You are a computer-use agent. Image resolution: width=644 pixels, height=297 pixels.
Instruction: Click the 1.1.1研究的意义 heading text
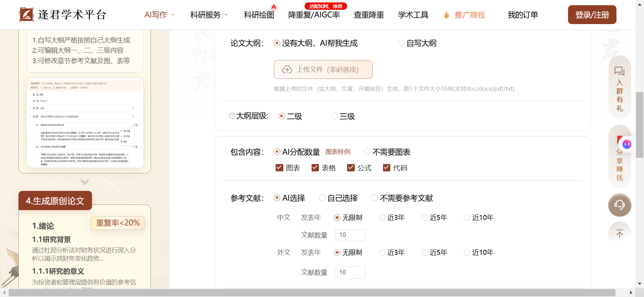(x=58, y=271)
